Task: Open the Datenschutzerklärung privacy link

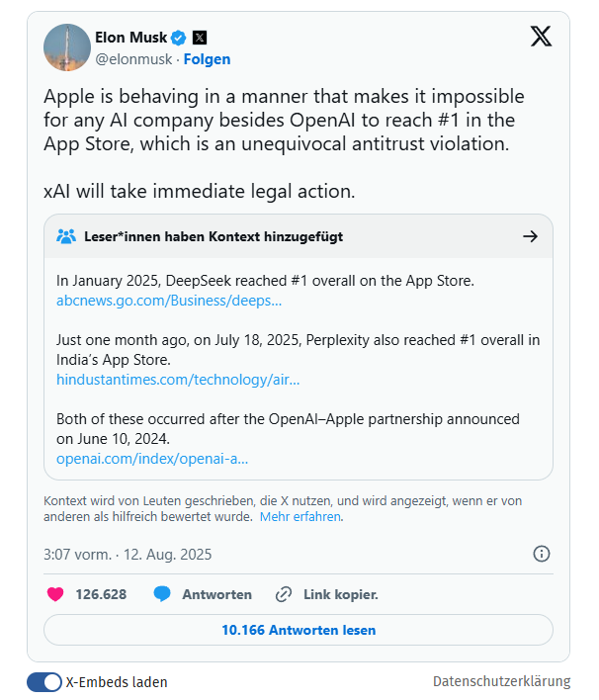Action: 502,681
